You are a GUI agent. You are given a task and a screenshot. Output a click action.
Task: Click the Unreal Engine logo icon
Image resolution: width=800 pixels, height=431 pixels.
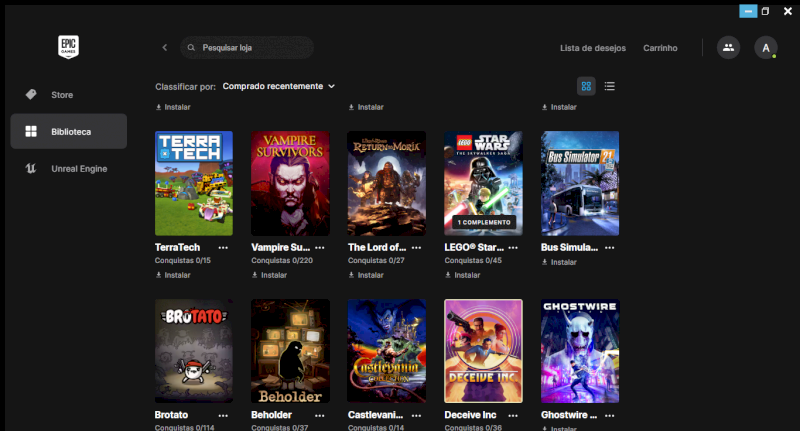tap(31, 168)
